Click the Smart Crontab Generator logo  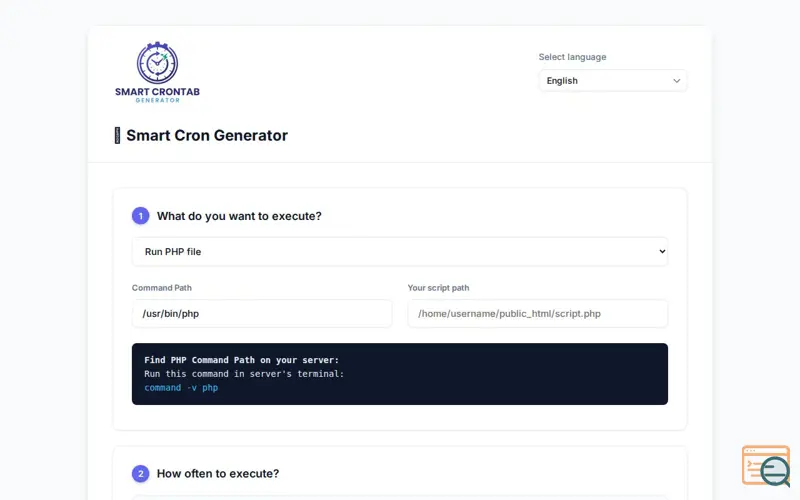[157, 72]
